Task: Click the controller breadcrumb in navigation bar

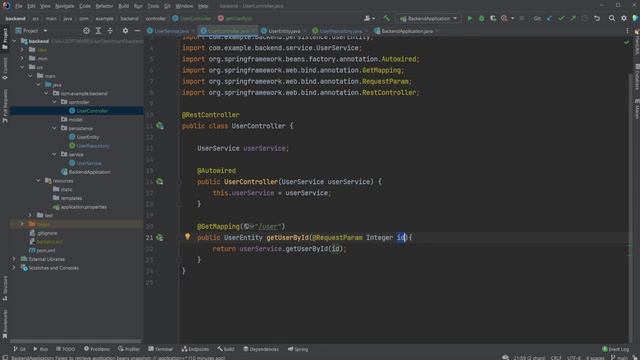Action: (156, 18)
